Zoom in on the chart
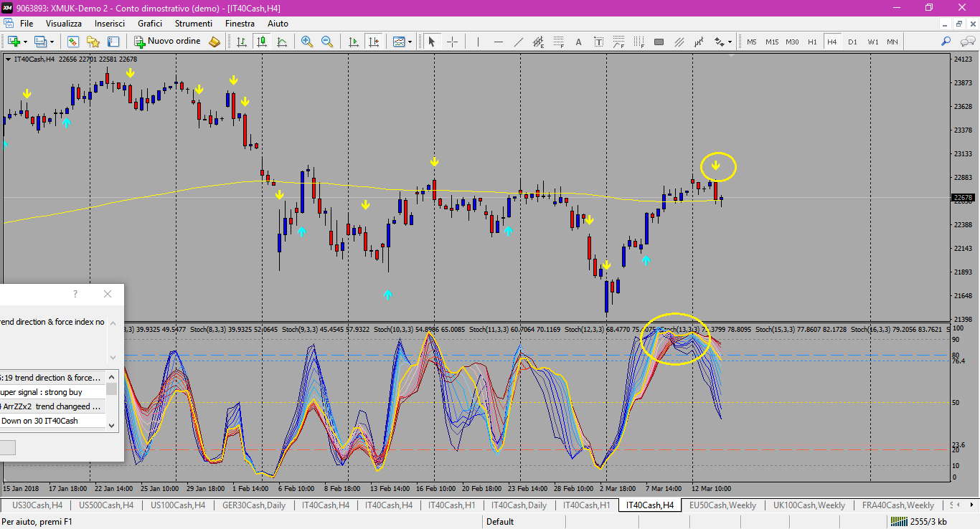This screenshot has height=529, width=980. click(307, 42)
